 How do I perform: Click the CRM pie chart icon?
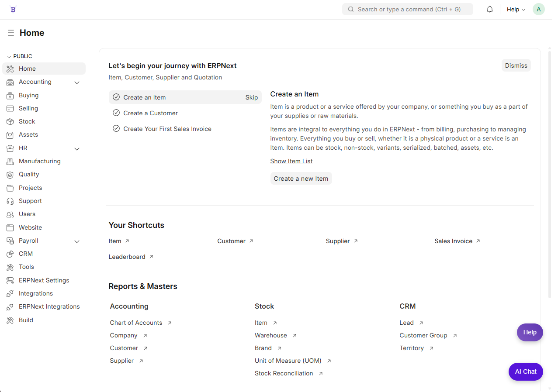[10, 254]
